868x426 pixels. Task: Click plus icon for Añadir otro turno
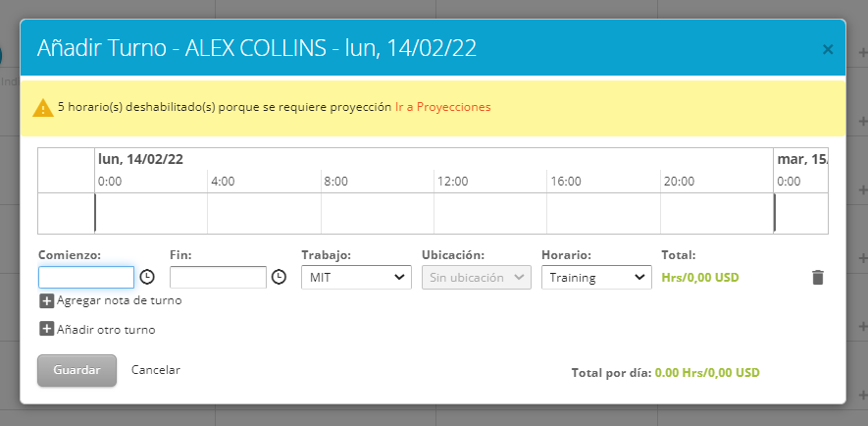[46, 330]
